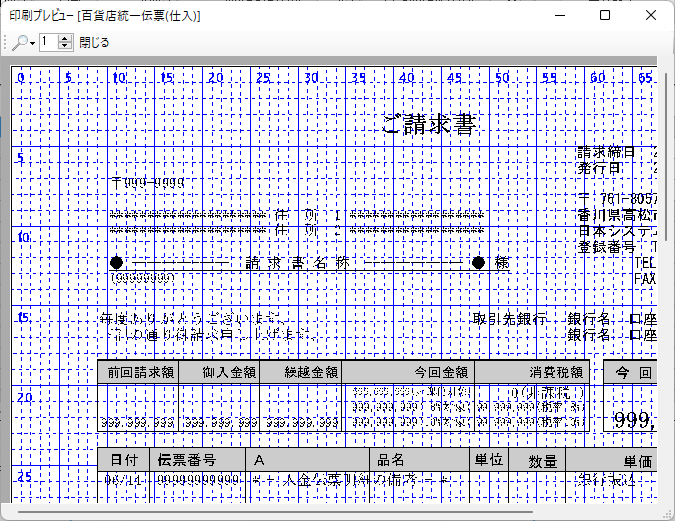Click the vertical scrollbar on the right
This screenshot has width=675, height=521.
click(x=667, y=157)
